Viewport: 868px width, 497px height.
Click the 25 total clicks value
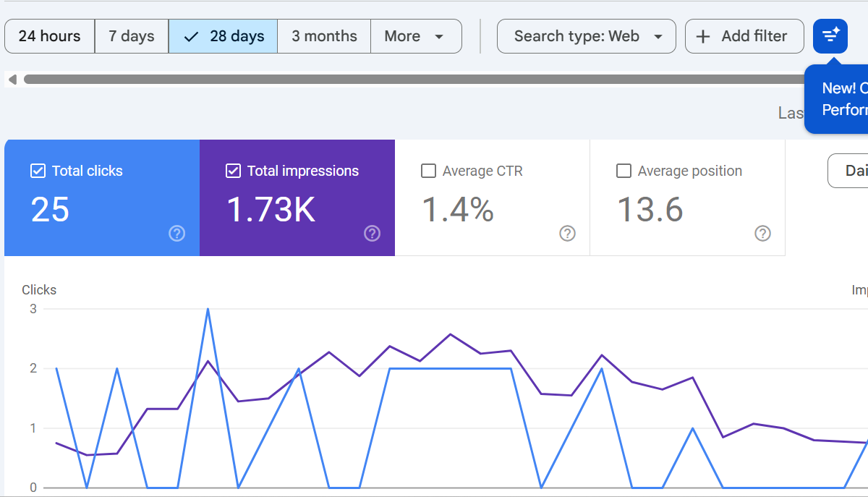(x=50, y=210)
